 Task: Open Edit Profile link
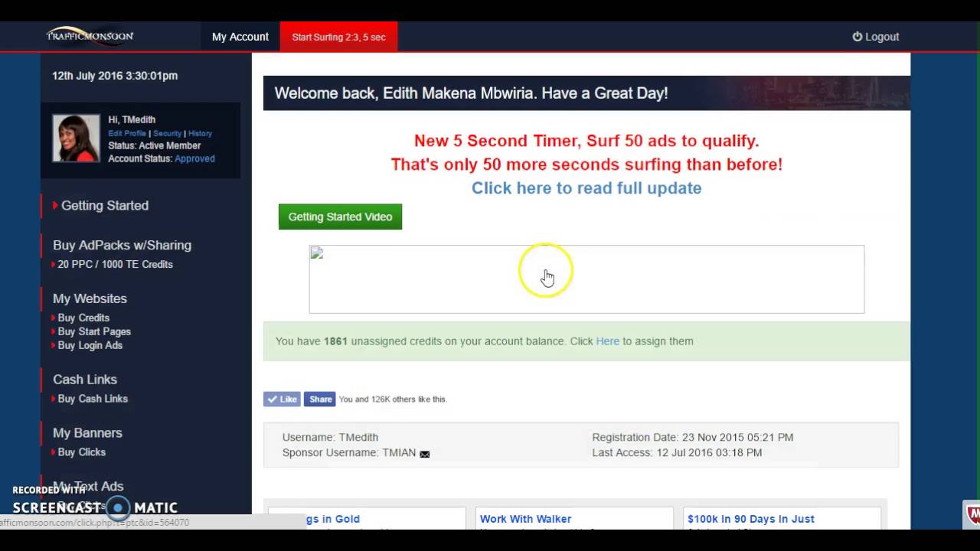[x=127, y=133]
